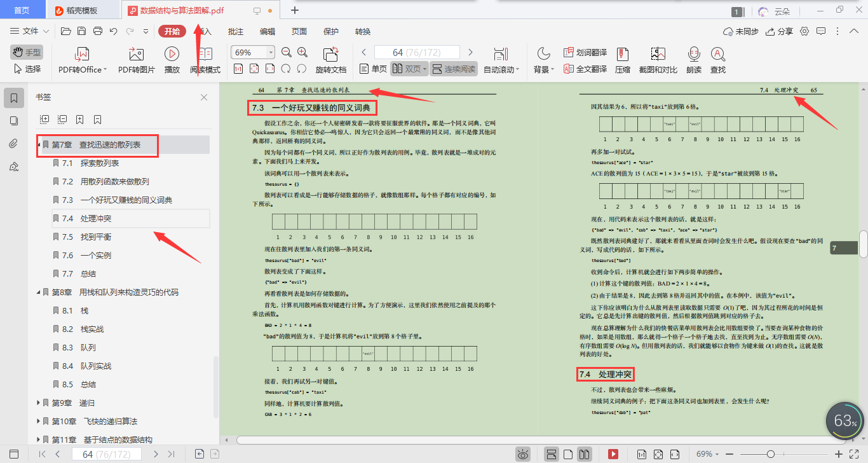The image size is (868, 463).
Task: Open the 保护 ribbon tab
Action: tap(331, 31)
